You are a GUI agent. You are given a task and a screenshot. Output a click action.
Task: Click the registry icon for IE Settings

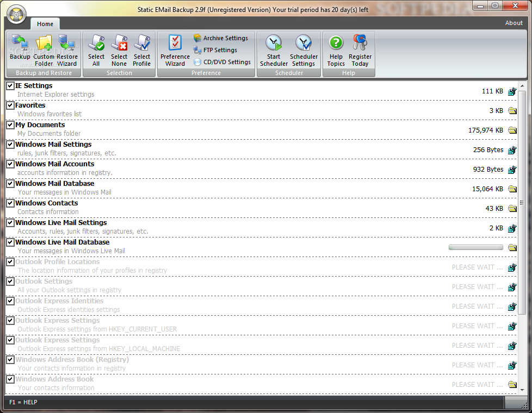(512, 91)
